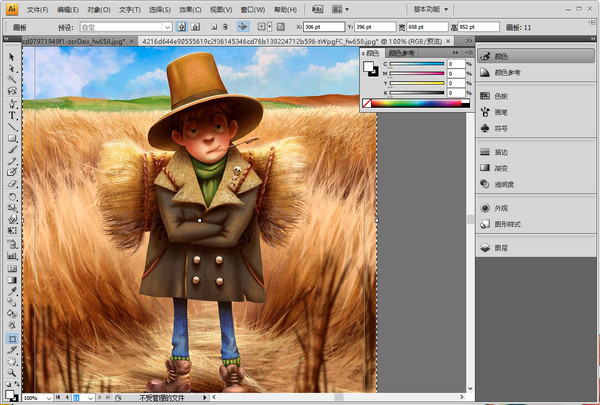Open the 画笔 (Brushes) panel
This screenshot has height=405, width=600.
499,112
